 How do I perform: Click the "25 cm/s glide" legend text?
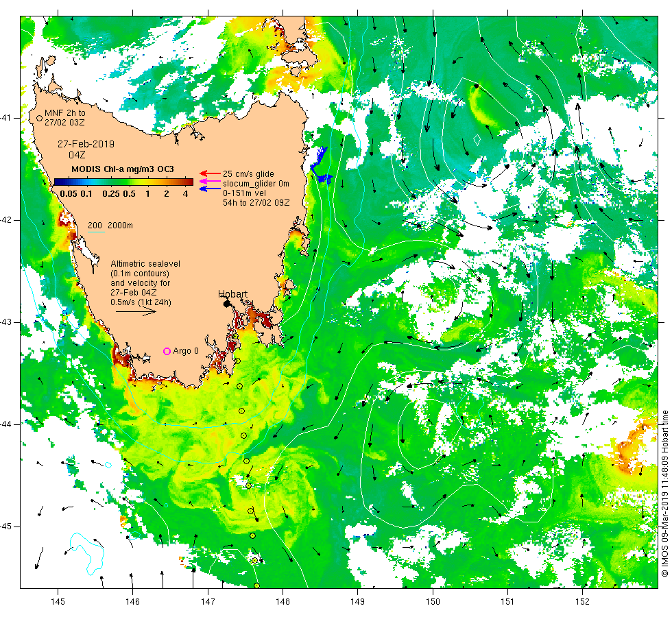click(x=248, y=174)
